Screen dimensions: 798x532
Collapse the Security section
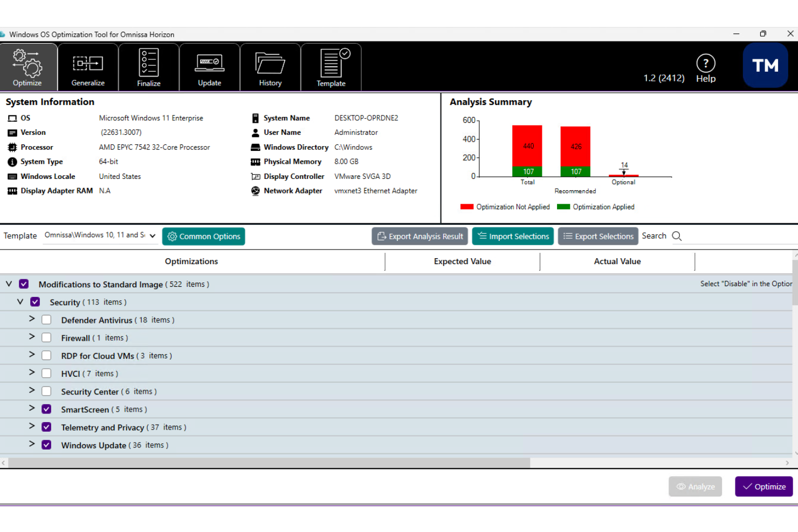20,301
